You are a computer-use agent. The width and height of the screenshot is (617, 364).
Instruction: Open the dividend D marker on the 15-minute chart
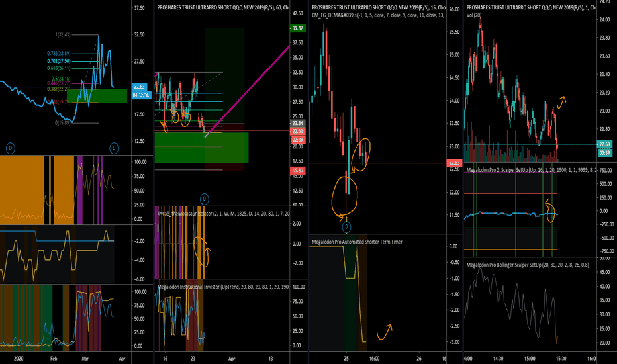346,226
